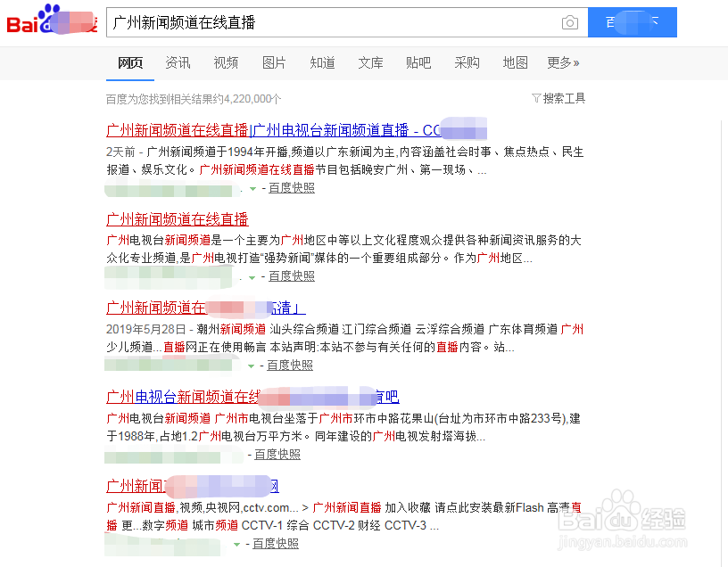
Task: Expand green arrow under first result
Action: click(253, 189)
